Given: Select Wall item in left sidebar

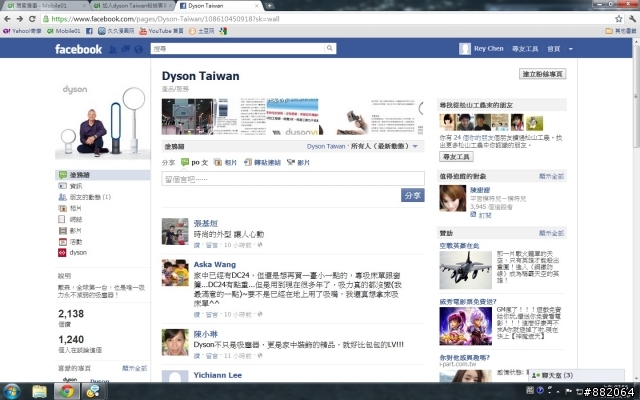Looking at the screenshot, I should [x=102, y=175].
